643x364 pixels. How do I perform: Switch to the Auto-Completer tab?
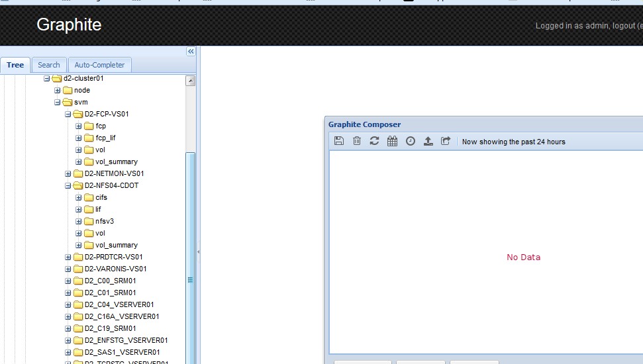coord(99,65)
